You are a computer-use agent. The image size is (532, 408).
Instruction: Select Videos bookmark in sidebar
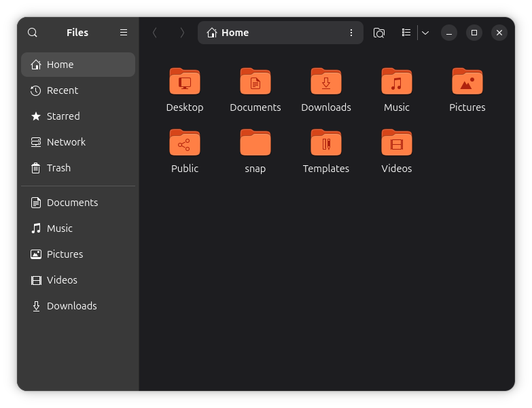coord(78,280)
